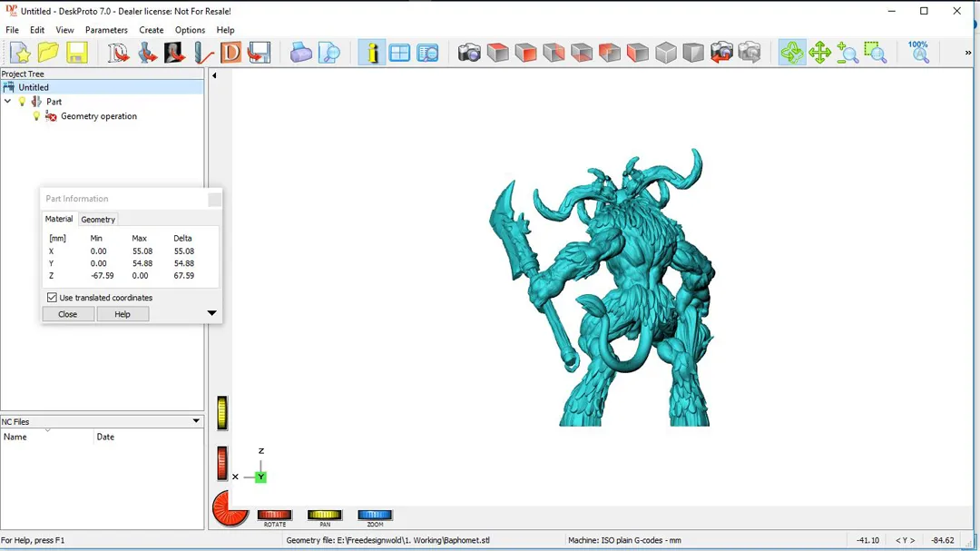
Task: Toggle the lightbulb visibility for Part
Action: 22,102
